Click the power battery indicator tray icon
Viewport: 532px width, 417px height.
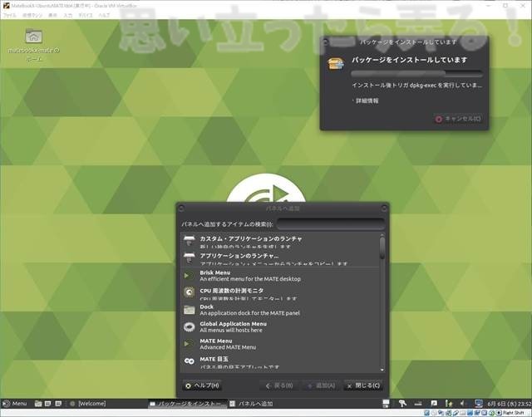tap(449, 403)
